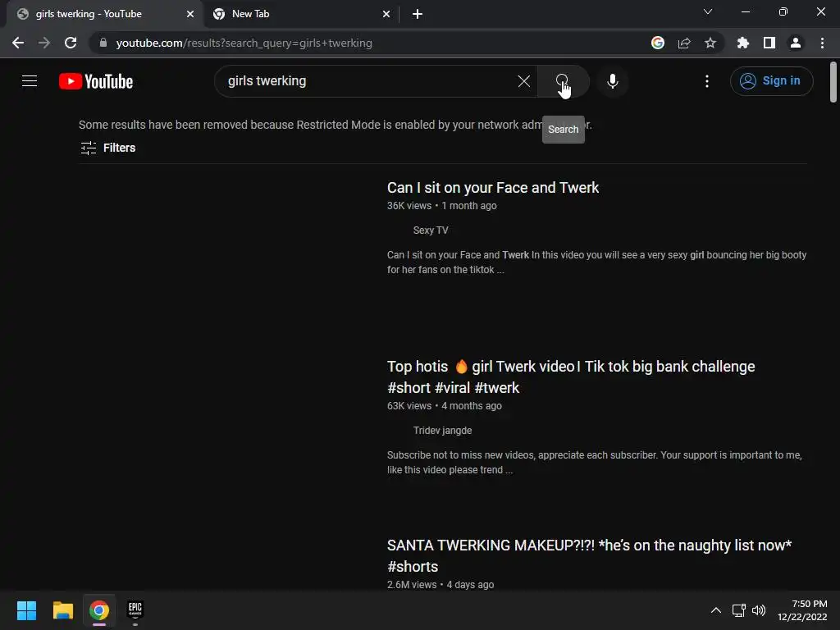View site information lock icon
840x630 pixels.
pyautogui.click(x=103, y=43)
